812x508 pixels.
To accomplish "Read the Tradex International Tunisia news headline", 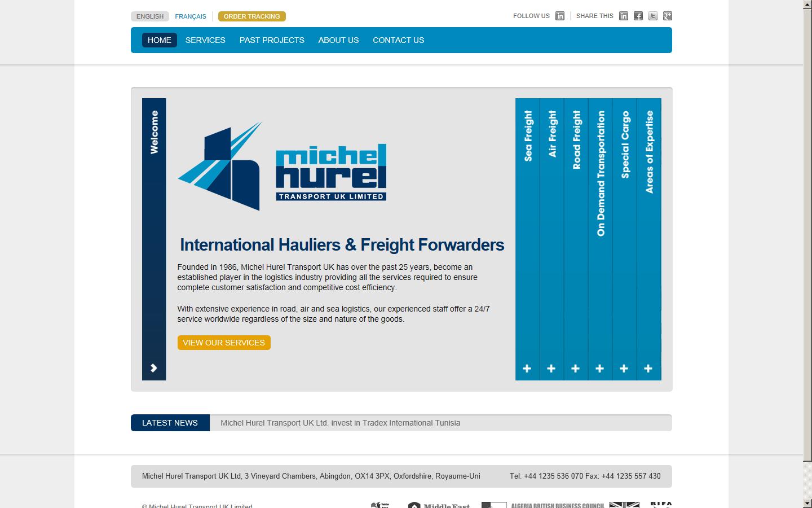I will (x=341, y=423).
